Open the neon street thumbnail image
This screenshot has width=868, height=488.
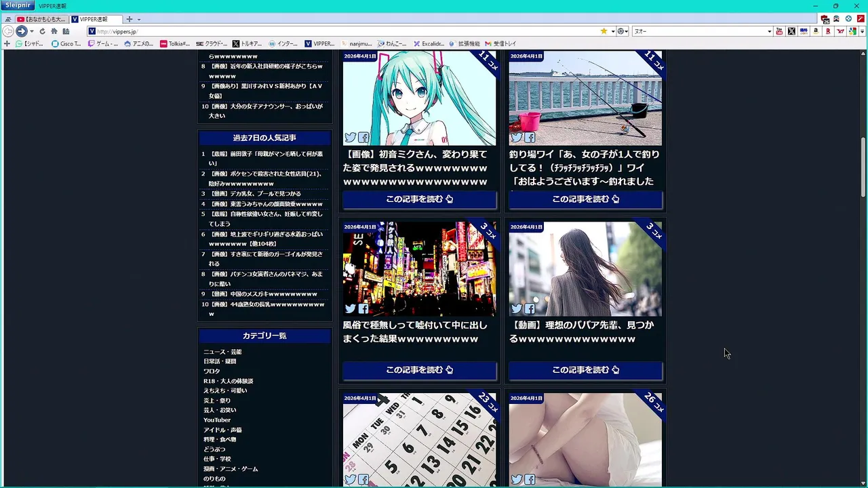click(420, 269)
